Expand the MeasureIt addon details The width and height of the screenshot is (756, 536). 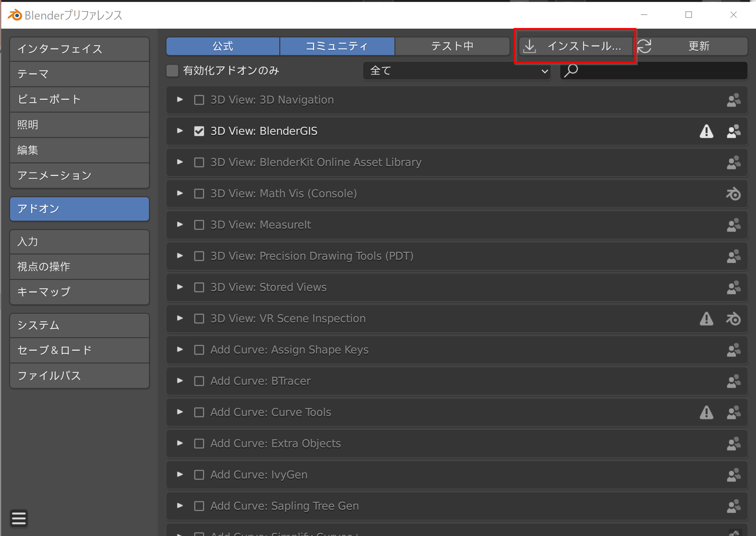180,225
